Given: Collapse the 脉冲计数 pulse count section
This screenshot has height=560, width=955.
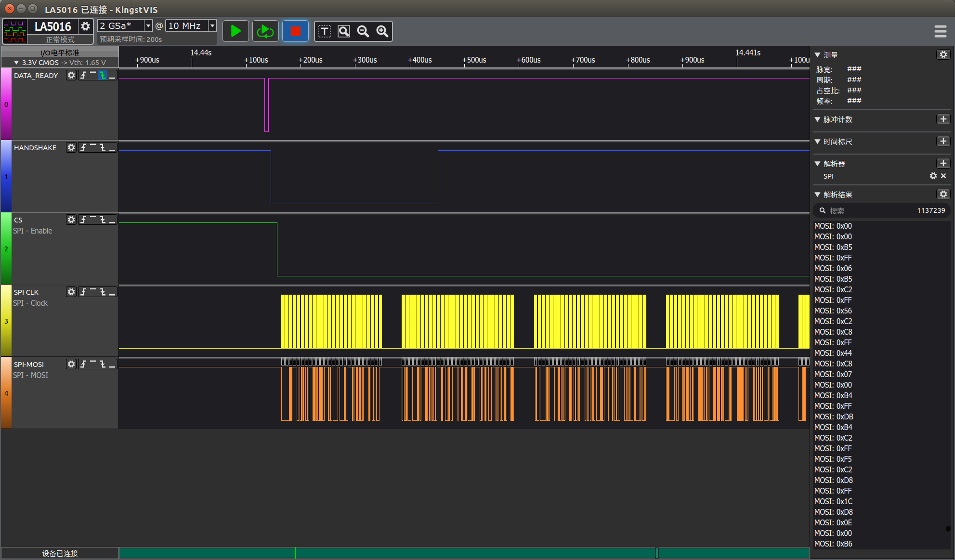Looking at the screenshot, I should [818, 119].
